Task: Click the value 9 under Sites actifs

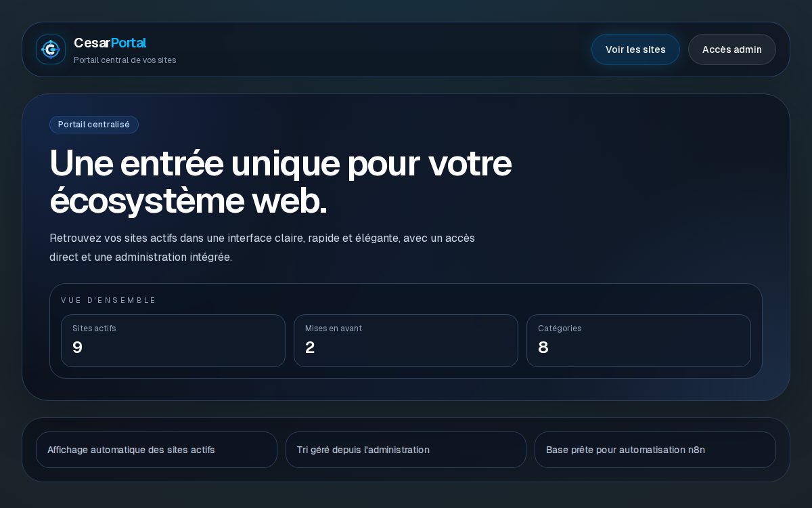Action: tap(77, 347)
